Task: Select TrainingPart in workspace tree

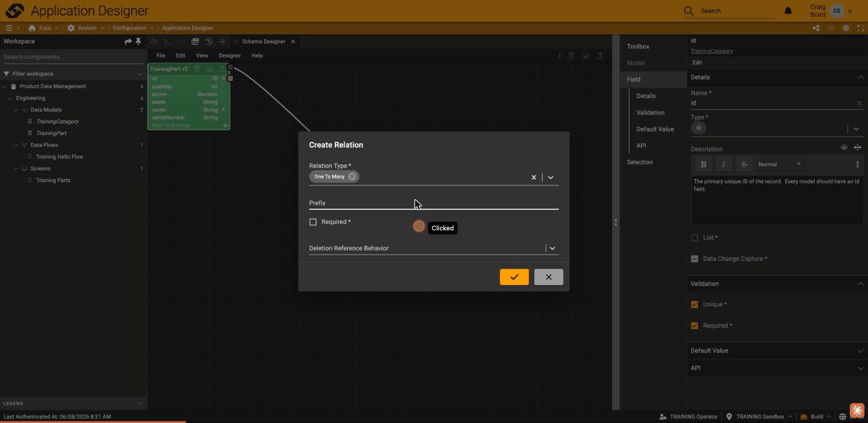Action: coord(51,133)
